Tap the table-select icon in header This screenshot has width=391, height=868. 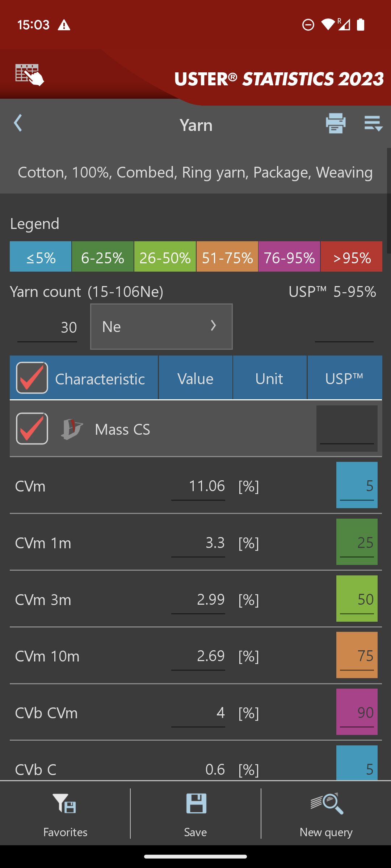(30, 75)
